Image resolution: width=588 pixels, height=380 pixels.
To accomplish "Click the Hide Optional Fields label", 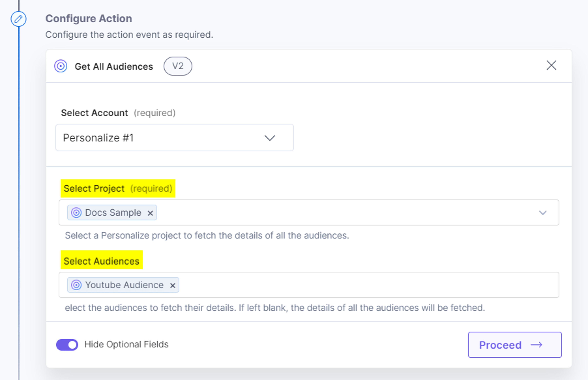I will 126,344.
